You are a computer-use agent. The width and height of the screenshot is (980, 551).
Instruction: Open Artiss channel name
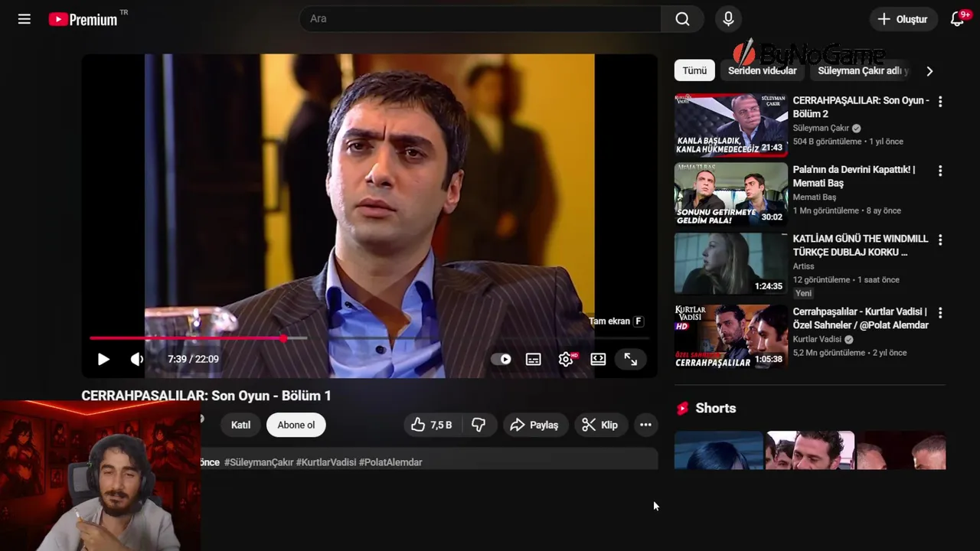click(804, 266)
